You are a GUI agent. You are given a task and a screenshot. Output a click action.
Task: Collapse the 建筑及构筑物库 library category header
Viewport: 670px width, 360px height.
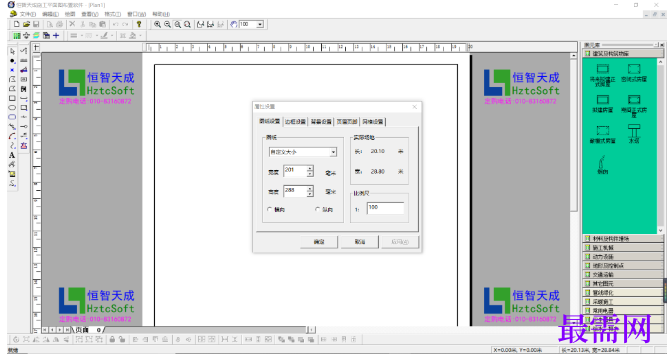623,54
